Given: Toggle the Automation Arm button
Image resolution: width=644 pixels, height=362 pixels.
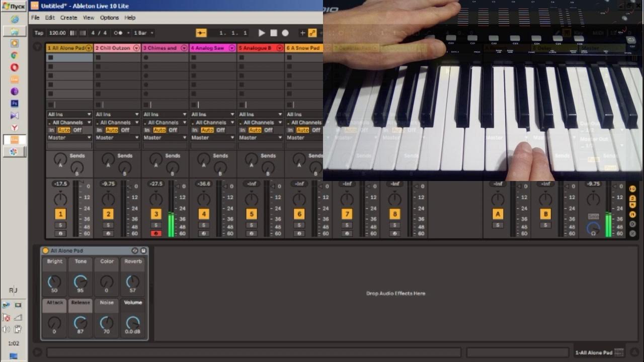Looking at the screenshot, I should pos(312,33).
